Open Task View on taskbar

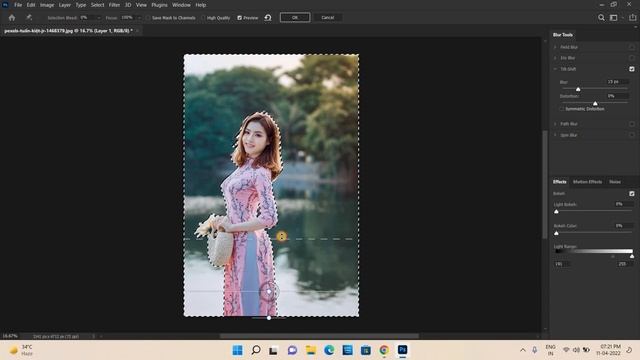[273, 350]
